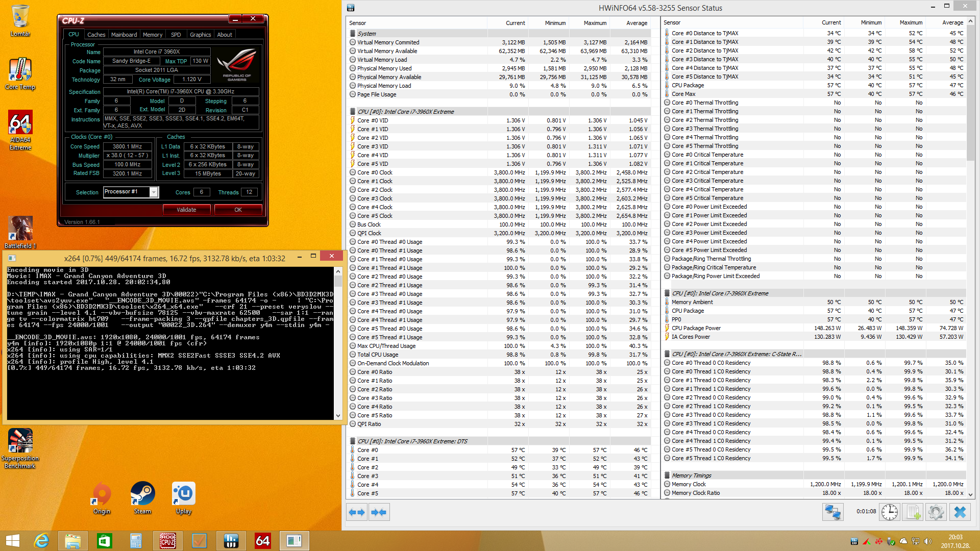Open Internet Explorer from the taskbar
Screen dimensions: 980x551
click(x=41, y=541)
